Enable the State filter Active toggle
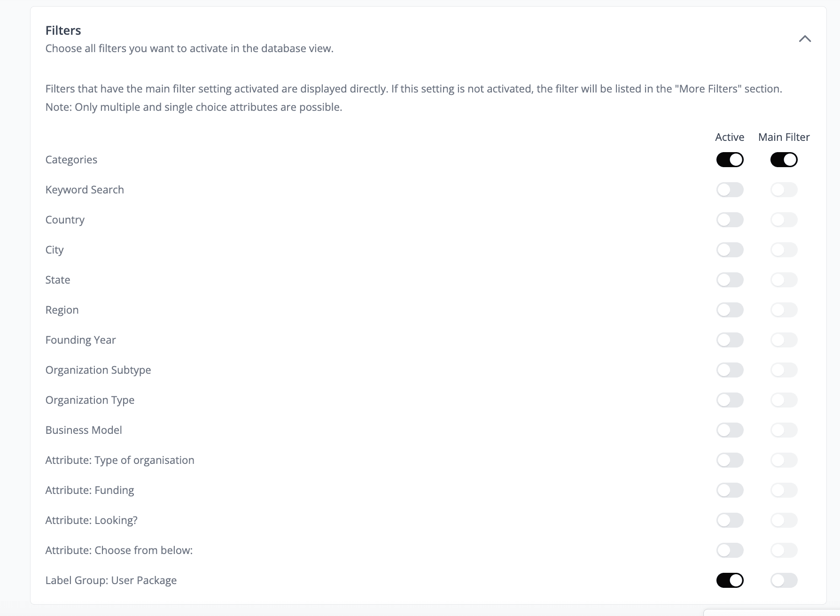This screenshot has width=840, height=616. tap(730, 280)
